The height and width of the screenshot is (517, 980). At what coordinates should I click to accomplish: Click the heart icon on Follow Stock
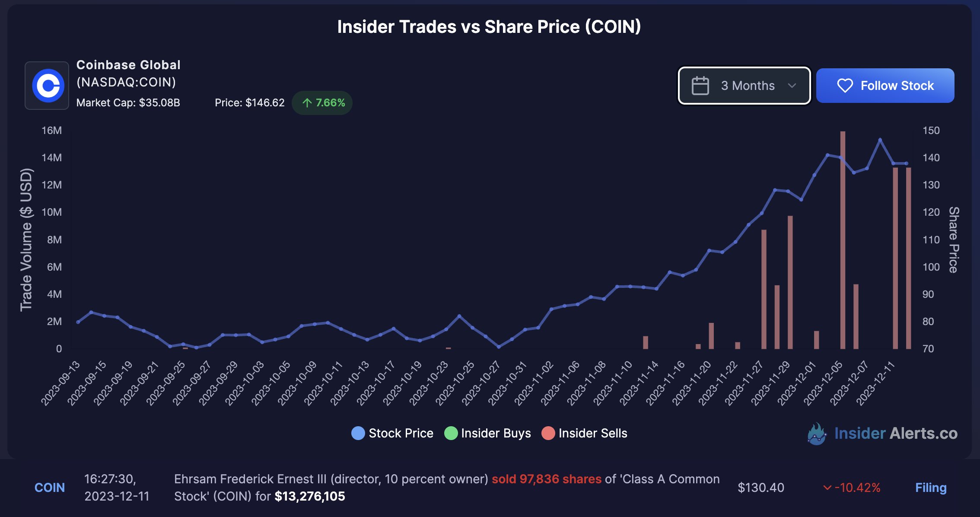click(845, 86)
